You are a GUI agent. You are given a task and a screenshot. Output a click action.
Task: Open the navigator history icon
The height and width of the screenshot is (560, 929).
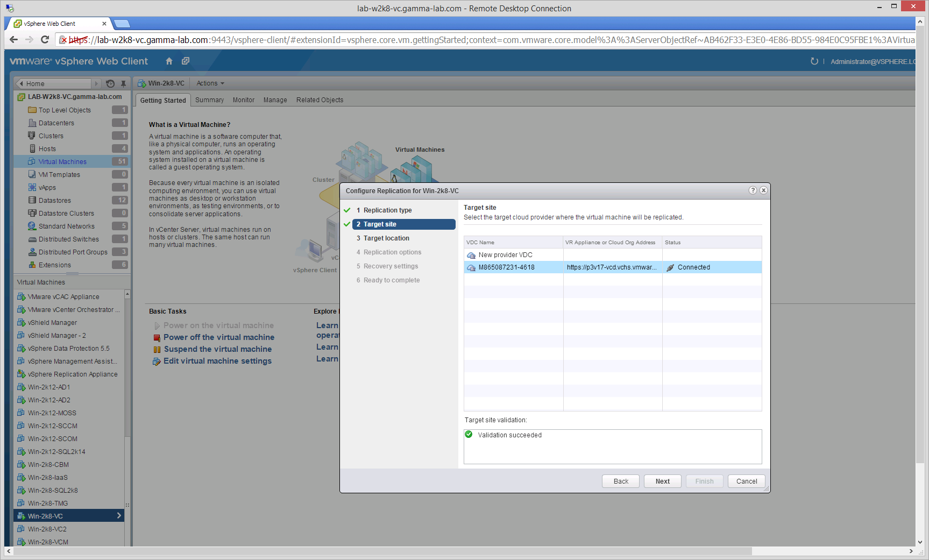[x=110, y=83]
